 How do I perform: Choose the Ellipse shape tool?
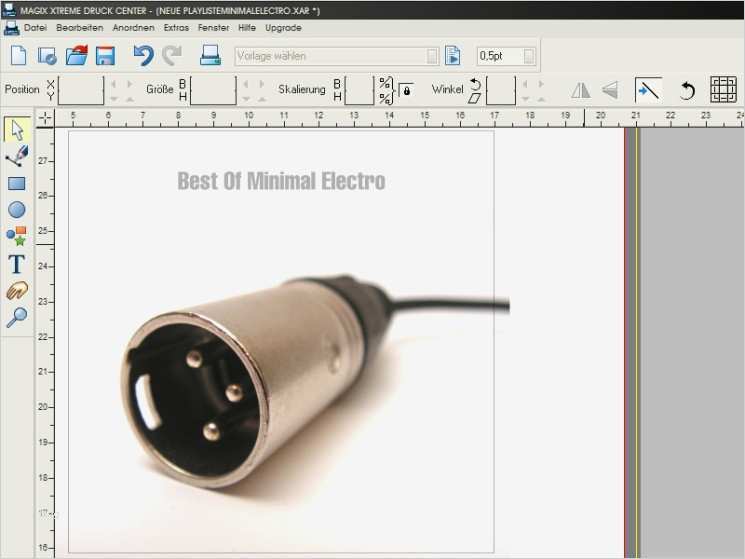point(17,209)
